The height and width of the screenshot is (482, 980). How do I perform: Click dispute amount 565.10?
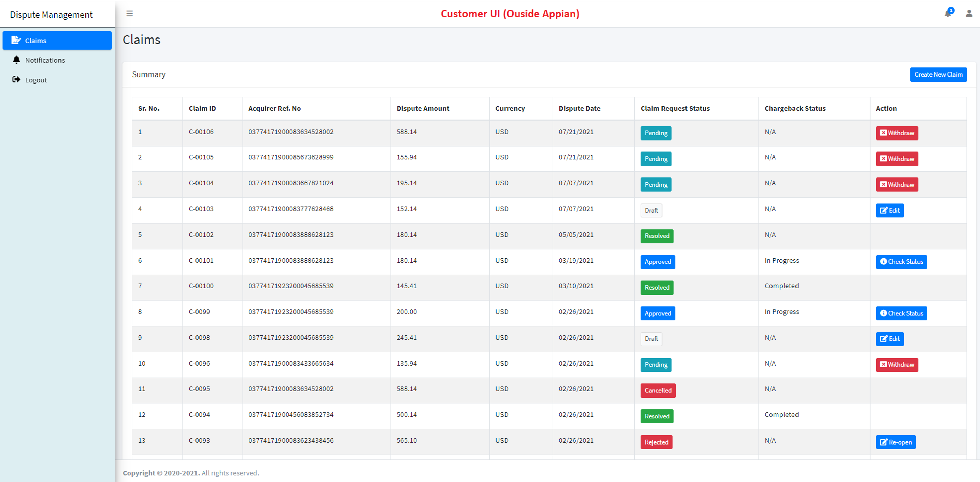[x=407, y=441]
